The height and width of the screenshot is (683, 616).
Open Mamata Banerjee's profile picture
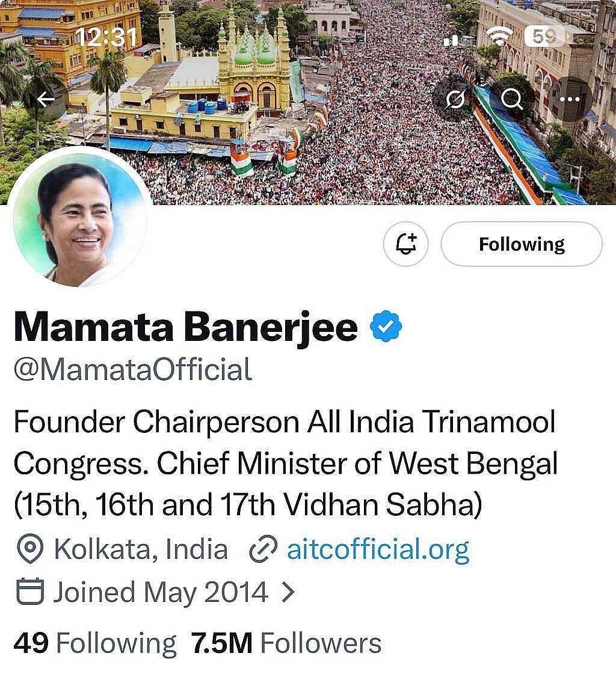pyautogui.click(x=80, y=219)
